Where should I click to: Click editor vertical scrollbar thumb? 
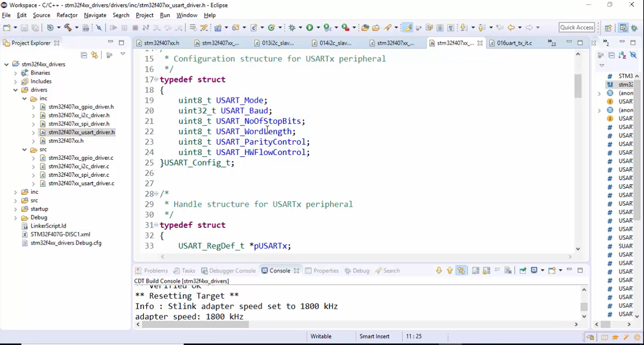(x=578, y=86)
